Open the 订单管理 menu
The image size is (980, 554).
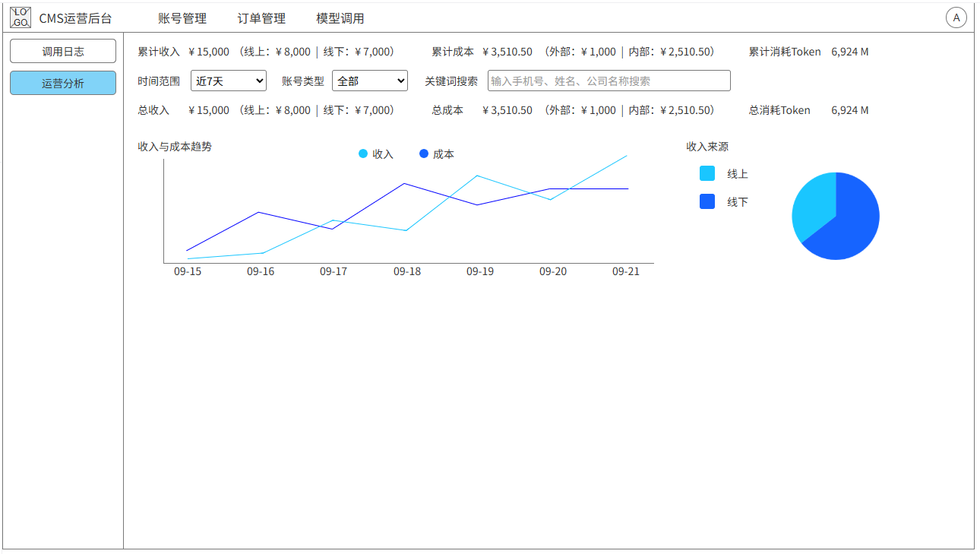261,18
